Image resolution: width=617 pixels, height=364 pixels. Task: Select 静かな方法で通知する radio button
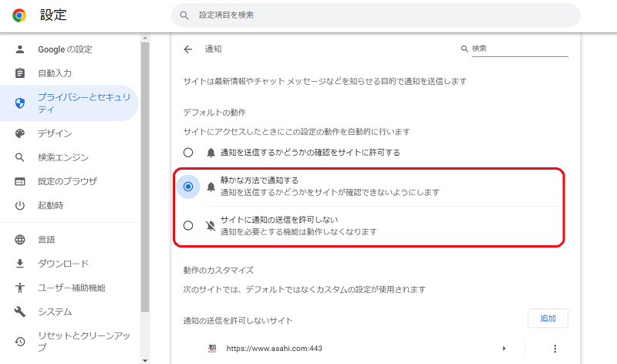click(x=188, y=187)
